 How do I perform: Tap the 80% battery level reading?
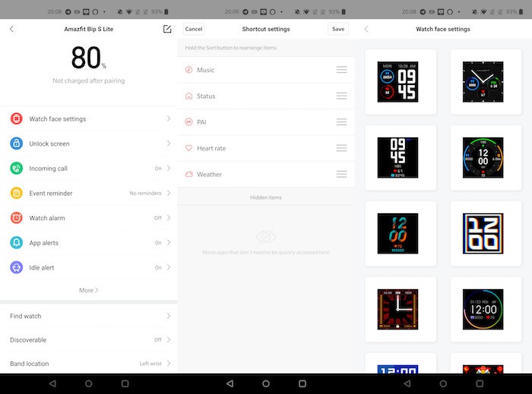(x=89, y=58)
